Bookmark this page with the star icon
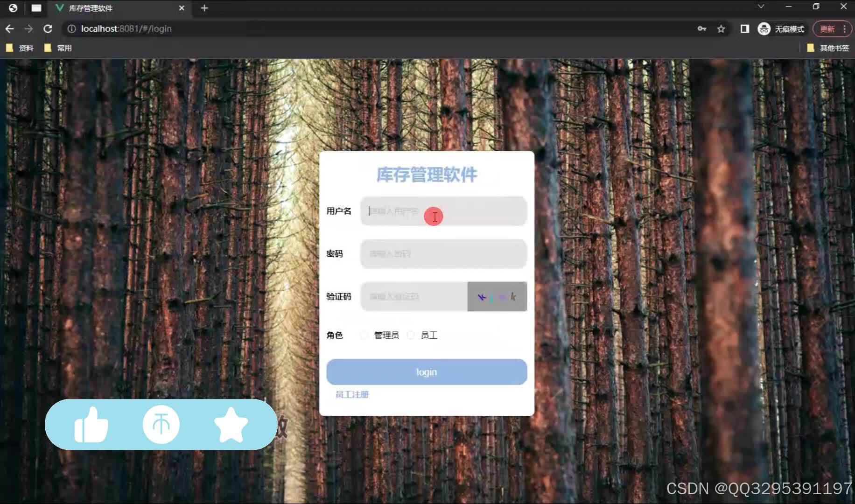 pos(721,29)
